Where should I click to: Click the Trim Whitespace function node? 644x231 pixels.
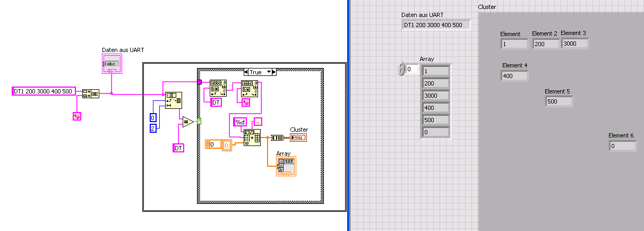click(90, 93)
